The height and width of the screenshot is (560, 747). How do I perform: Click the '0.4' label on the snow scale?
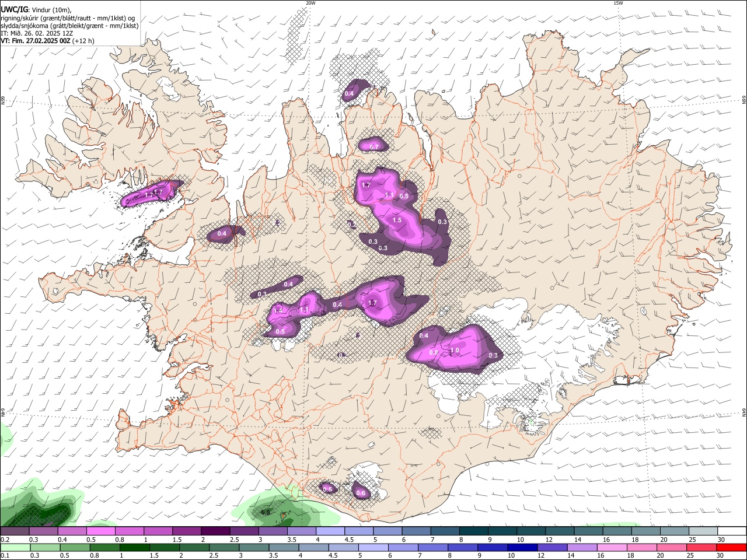62,540
